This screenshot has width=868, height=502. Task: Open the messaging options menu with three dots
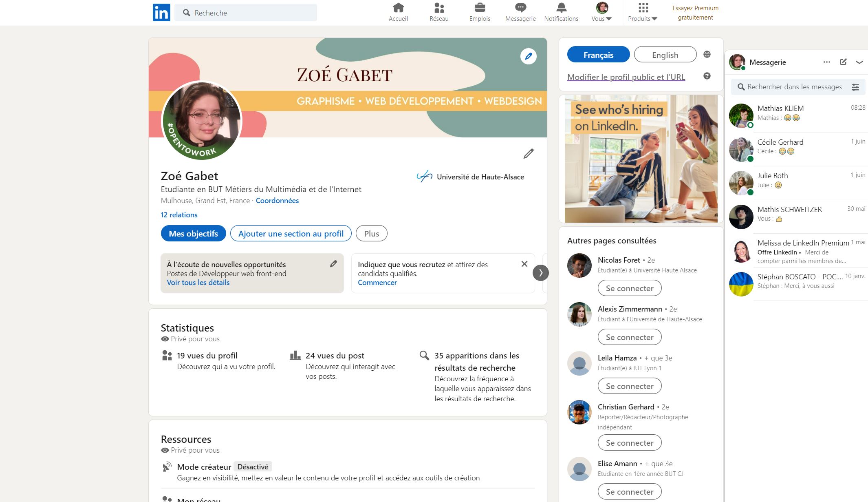click(x=826, y=62)
